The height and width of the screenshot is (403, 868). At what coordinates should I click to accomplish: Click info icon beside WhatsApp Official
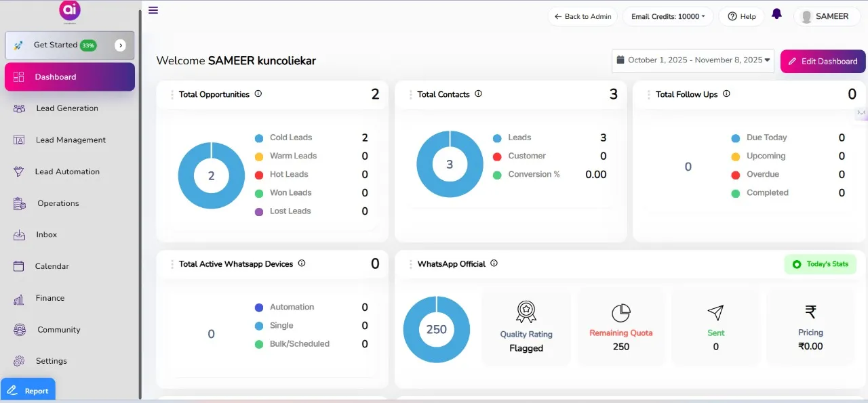494,263
